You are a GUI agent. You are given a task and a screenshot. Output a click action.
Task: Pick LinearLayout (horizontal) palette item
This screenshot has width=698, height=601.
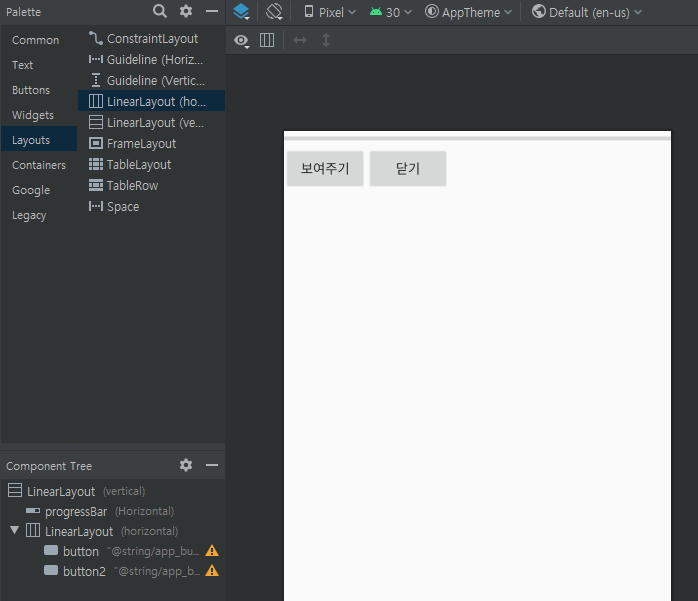[151, 102]
